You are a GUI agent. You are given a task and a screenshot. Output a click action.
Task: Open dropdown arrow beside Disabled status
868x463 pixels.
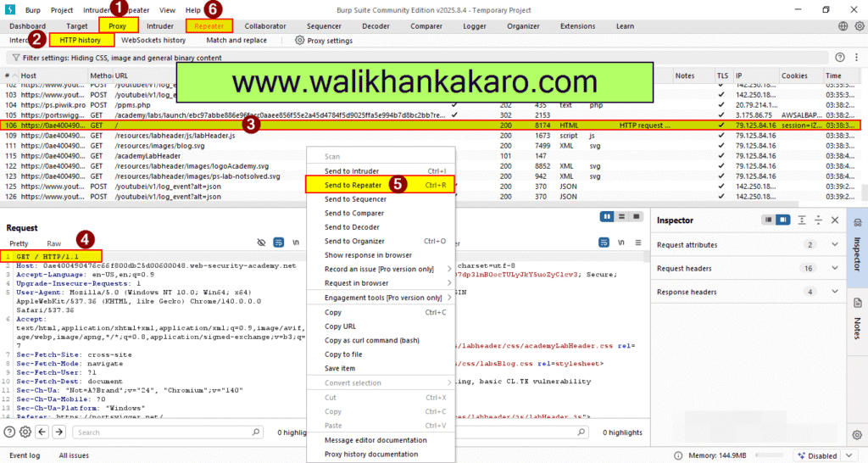tap(849, 455)
